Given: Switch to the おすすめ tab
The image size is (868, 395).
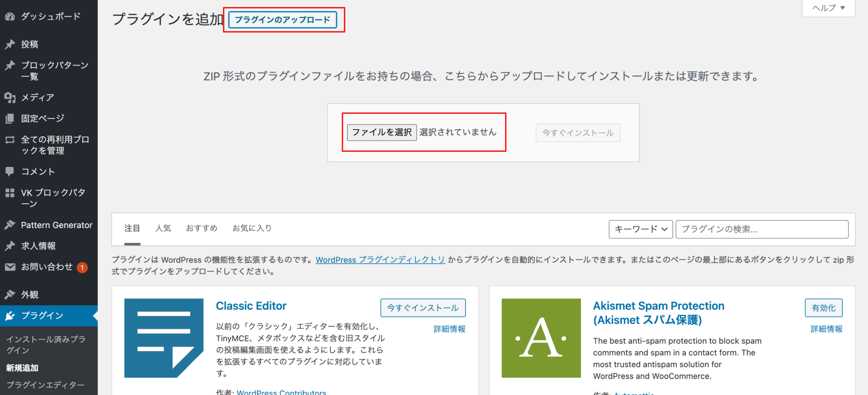Looking at the screenshot, I should [202, 229].
